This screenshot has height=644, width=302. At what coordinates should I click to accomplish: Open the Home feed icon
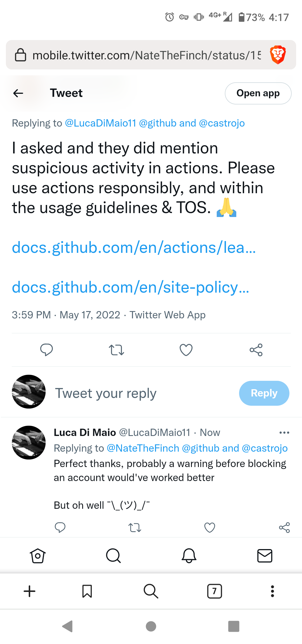coord(38,556)
